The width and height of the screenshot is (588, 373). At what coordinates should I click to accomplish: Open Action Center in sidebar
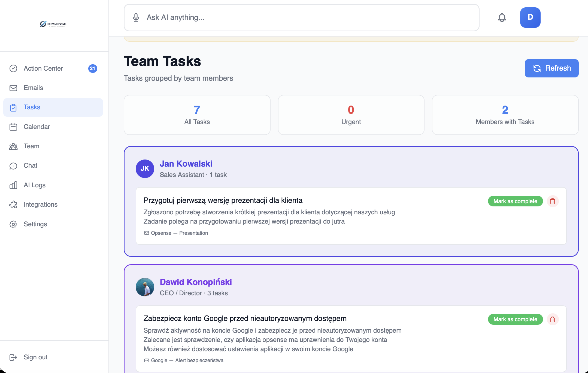tap(43, 68)
